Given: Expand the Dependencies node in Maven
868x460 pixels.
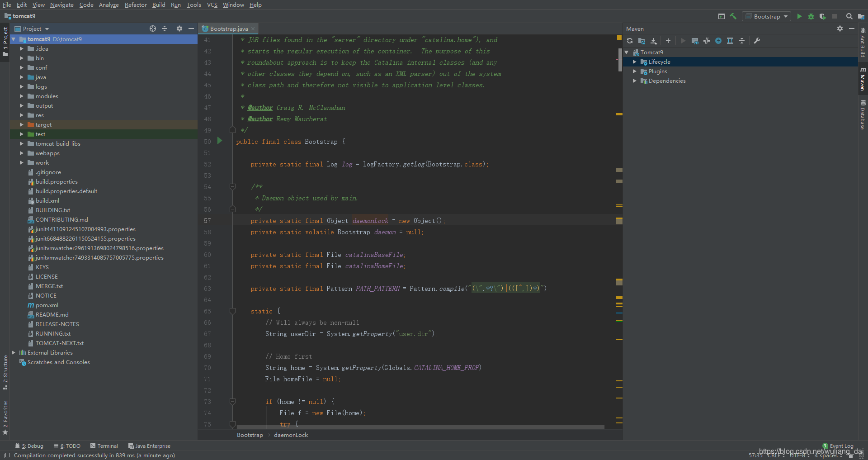Looking at the screenshot, I should click(635, 81).
